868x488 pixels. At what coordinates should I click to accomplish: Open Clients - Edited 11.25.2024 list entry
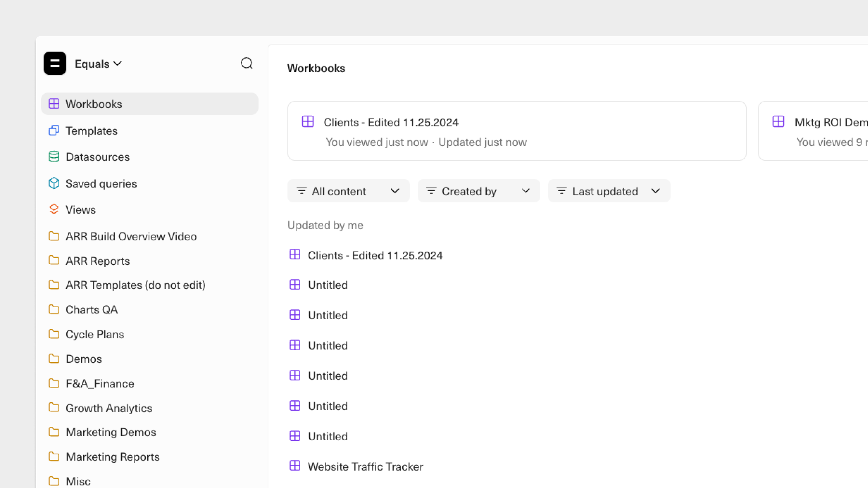pyautogui.click(x=375, y=256)
